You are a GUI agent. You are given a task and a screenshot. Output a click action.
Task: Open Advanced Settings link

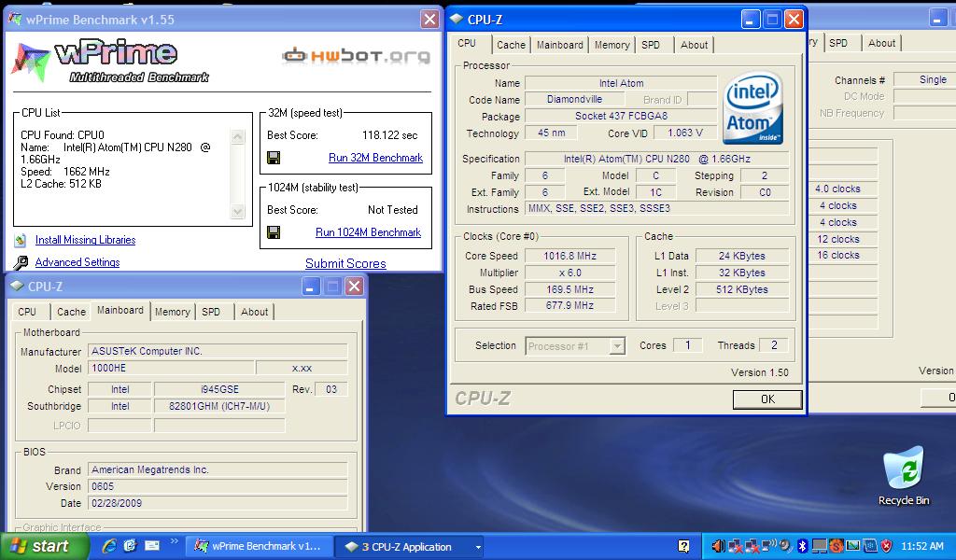[77, 262]
